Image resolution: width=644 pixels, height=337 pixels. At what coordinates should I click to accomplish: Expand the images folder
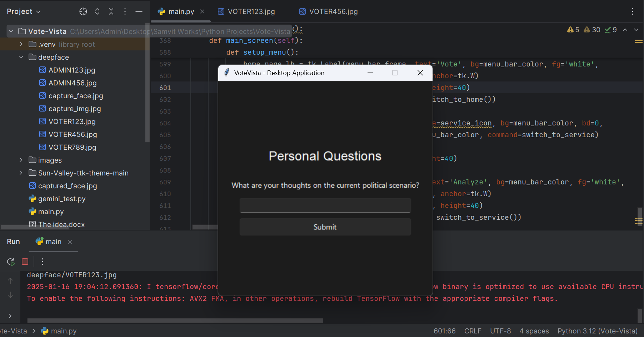pyautogui.click(x=21, y=160)
